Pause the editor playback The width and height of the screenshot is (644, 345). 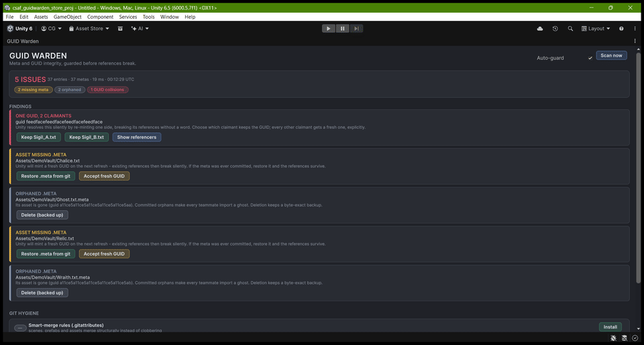click(x=342, y=28)
